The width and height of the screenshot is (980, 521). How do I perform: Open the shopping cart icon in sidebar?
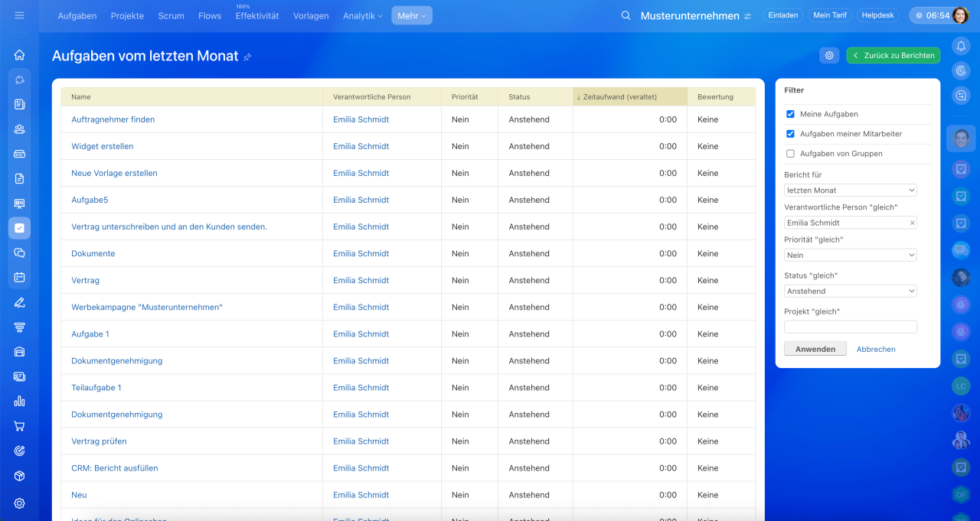[19, 426]
